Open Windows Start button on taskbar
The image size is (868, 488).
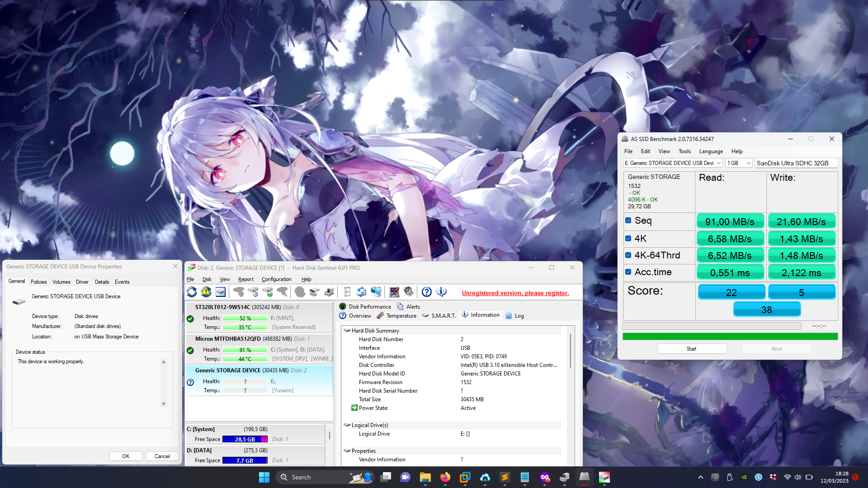[x=264, y=477]
